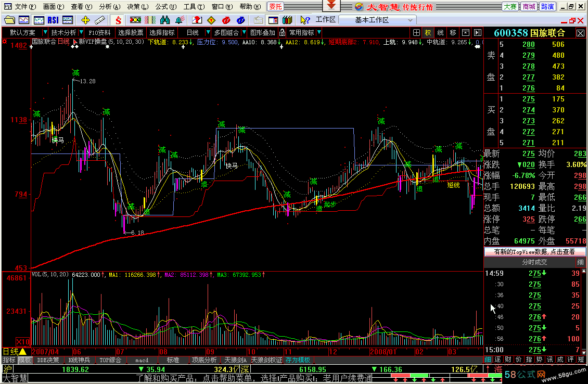588x384 pixels.
Task: Open the 文件(F) menu
Action: 25,6
